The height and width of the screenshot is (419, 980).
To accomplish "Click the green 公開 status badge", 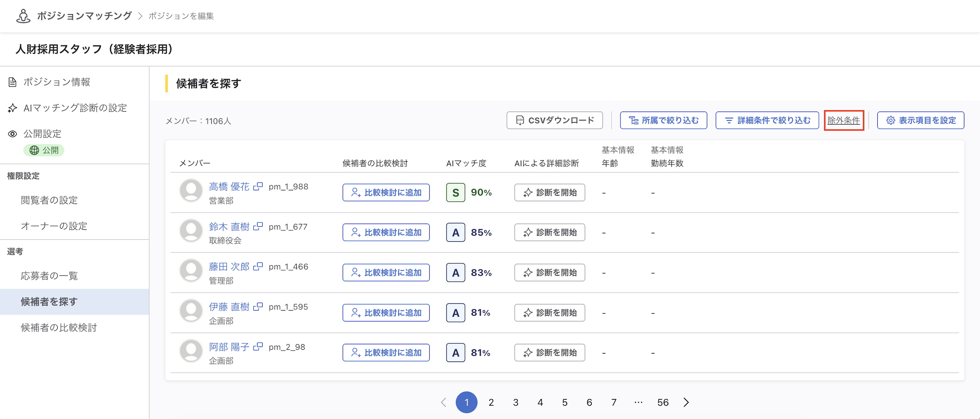I will tap(44, 150).
